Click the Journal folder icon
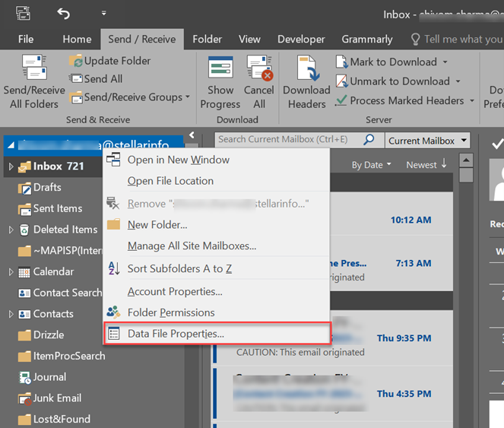The width and height of the screenshot is (504, 428). (x=25, y=378)
